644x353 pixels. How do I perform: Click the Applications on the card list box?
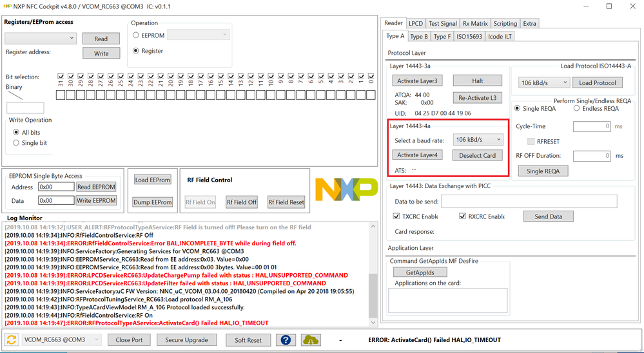tap(448, 300)
